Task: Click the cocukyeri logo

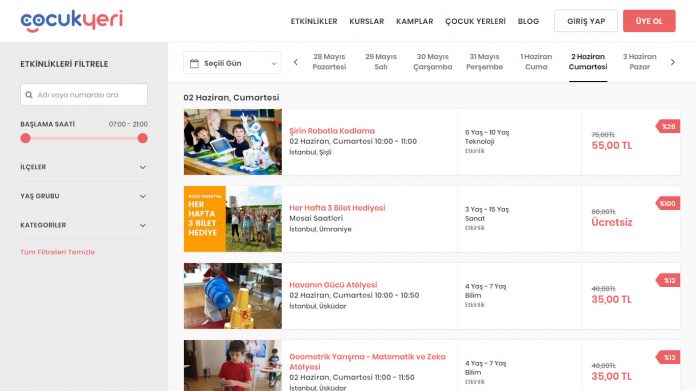Action: pos(71,21)
